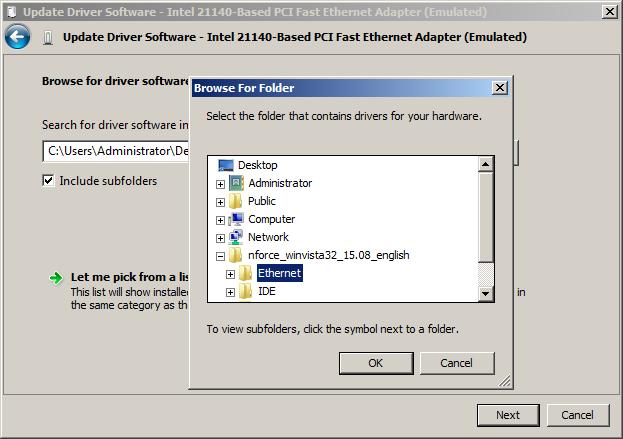Select the Public tree item
The height and width of the screenshot is (439, 623).
pyautogui.click(x=262, y=201)
